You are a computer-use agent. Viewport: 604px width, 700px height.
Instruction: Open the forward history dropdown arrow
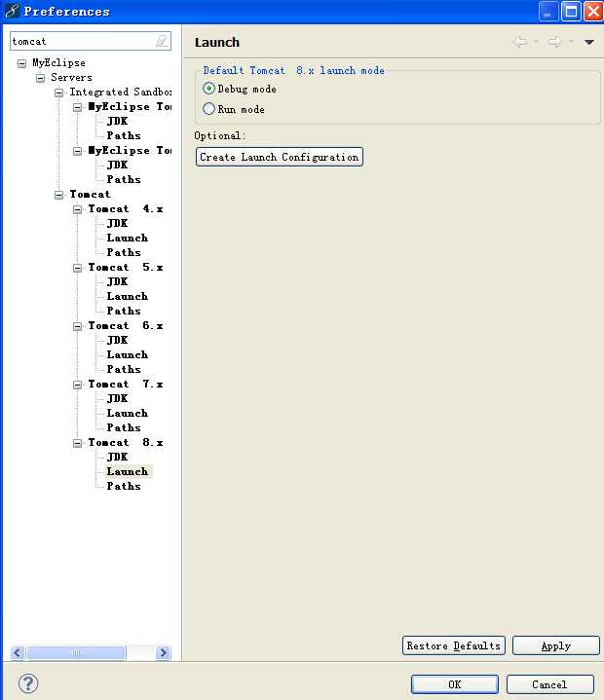pos(571,42)
